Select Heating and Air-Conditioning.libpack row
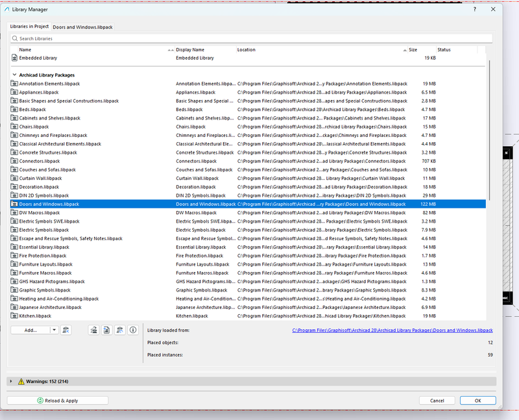This screenshot has width=519, height=420. [x=248, y=299]
